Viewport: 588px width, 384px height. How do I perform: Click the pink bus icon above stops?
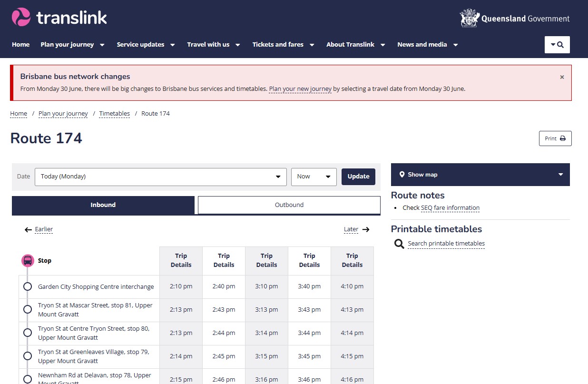pos(28,261)
